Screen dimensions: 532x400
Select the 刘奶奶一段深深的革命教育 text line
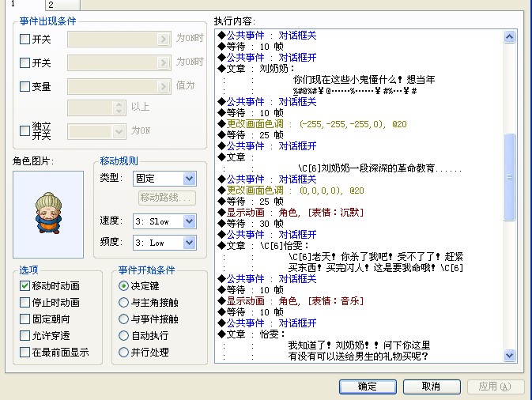tap(379, 168)
